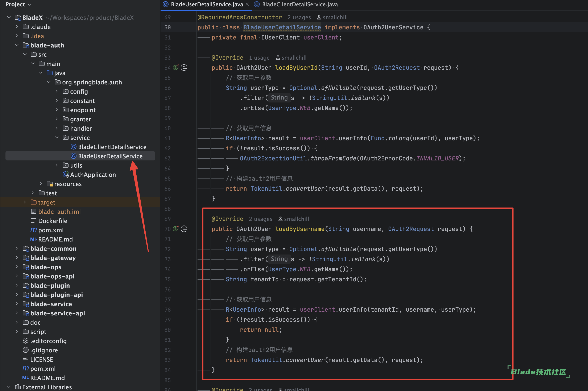Click the @ annotation gutter icon on line 70
Screen dimensions: 588x391
pos(184,229)
